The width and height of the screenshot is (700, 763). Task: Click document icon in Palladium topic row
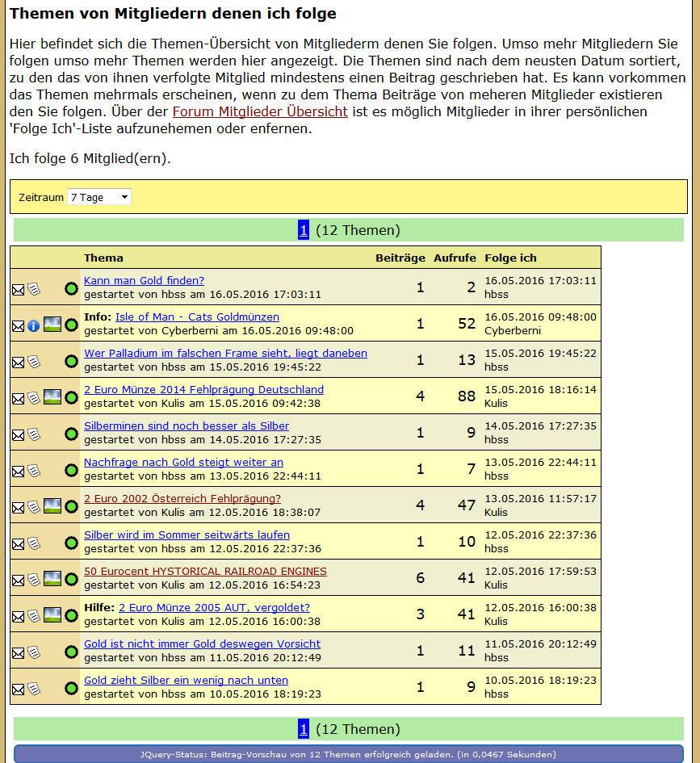(33, 362)
